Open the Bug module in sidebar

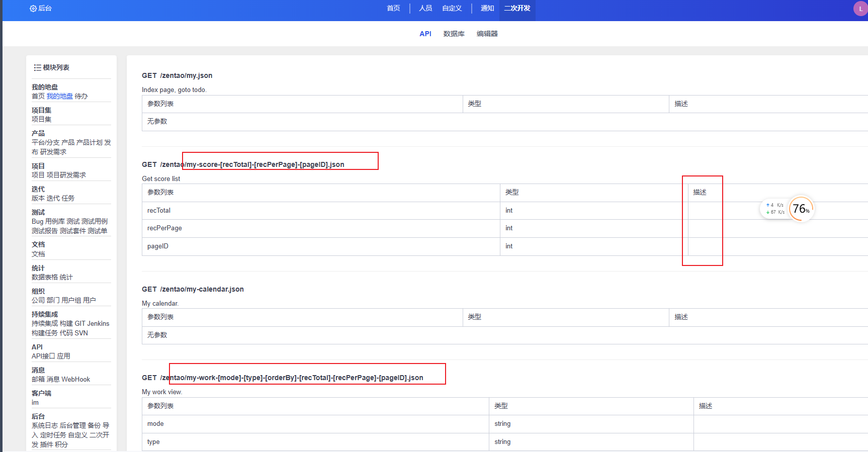click(37, 221)
